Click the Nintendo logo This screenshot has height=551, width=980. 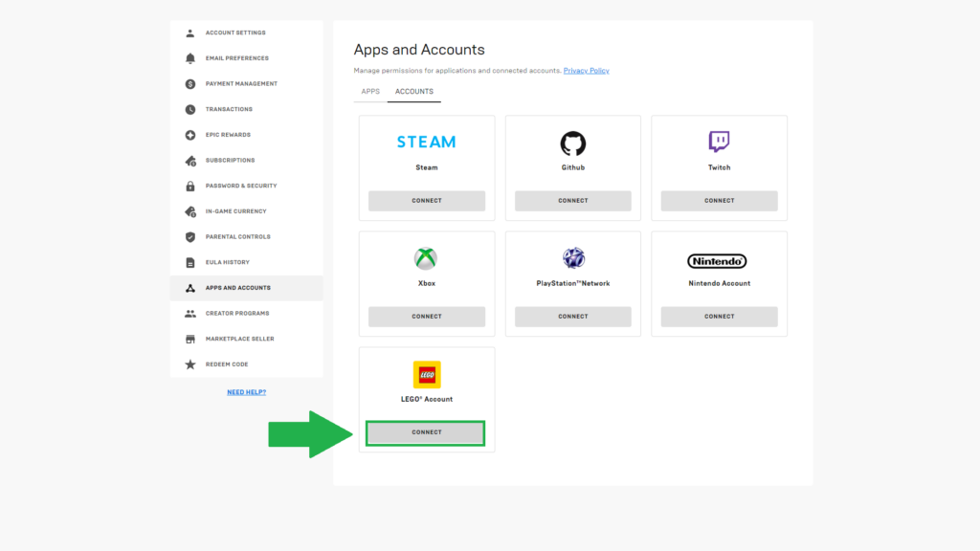tap(717, 261)
